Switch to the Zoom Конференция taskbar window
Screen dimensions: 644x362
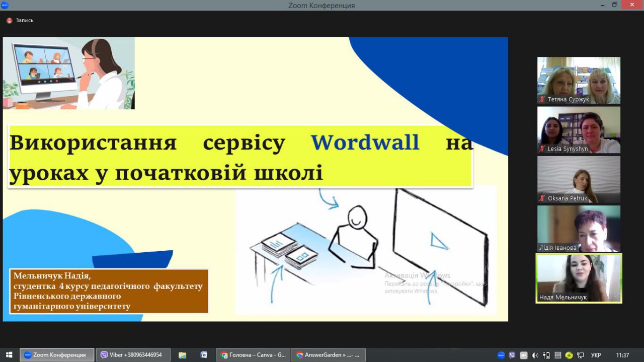[57, 355]
